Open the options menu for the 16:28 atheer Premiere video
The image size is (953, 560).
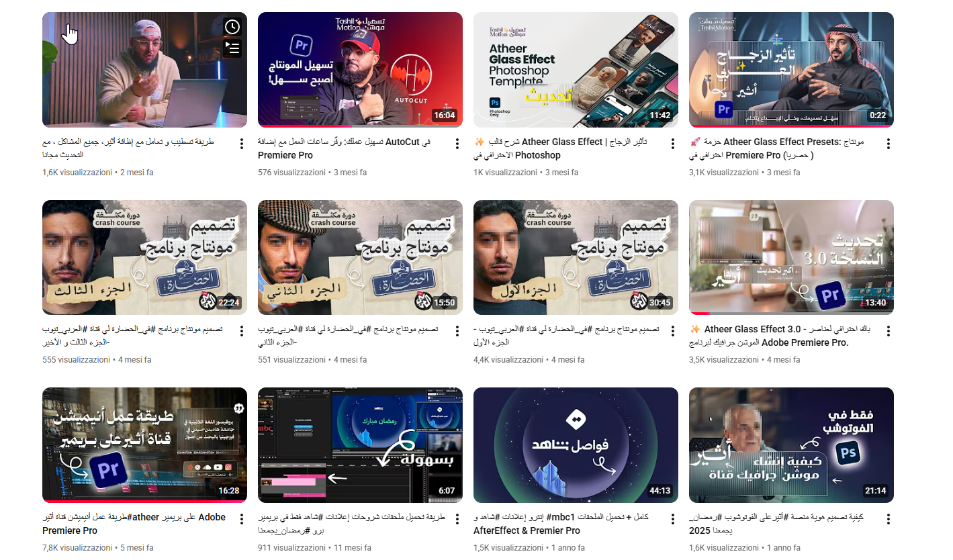click(x=241, y=520)
